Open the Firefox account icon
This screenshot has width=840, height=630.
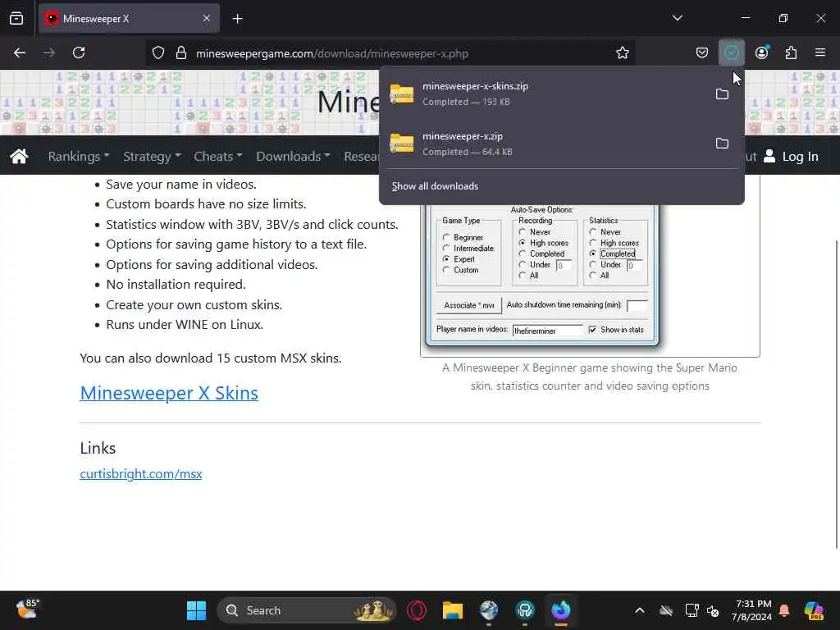[x=761, y=52]
